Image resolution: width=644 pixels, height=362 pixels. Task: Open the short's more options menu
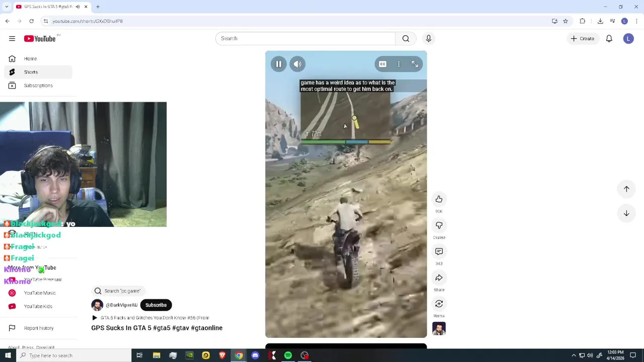(398, 64)
